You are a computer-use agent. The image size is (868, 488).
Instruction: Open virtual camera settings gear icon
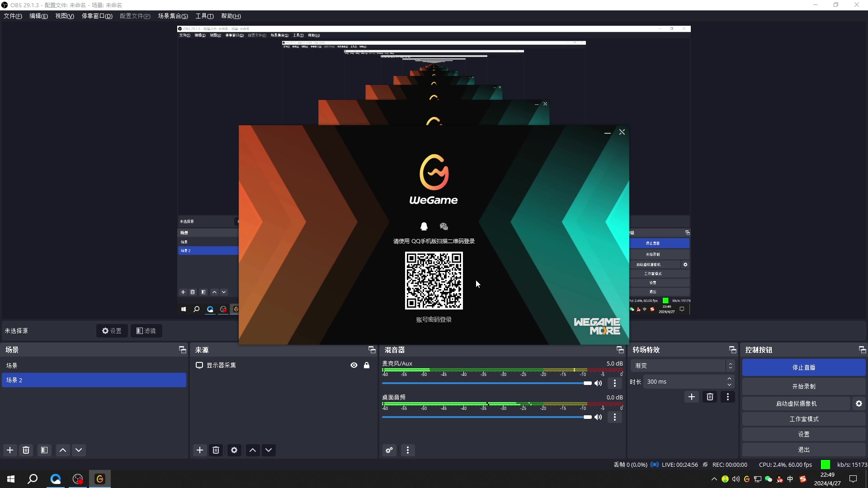[859, 404]
